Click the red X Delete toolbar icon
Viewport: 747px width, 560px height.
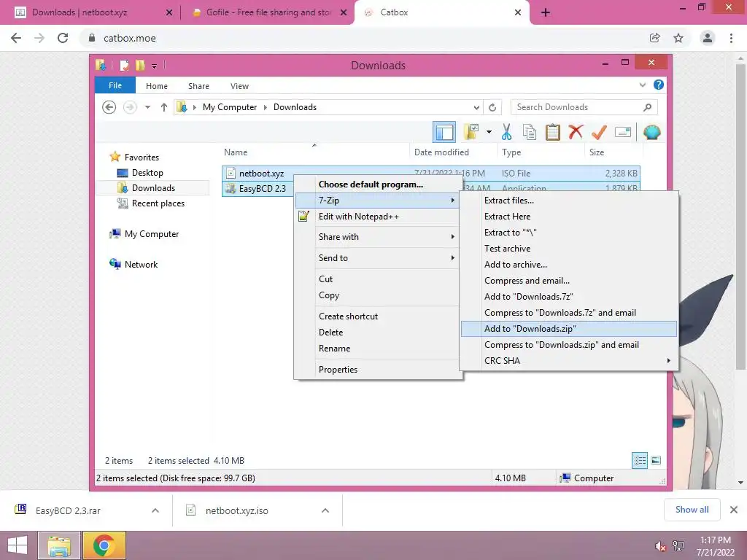[576, 131]
